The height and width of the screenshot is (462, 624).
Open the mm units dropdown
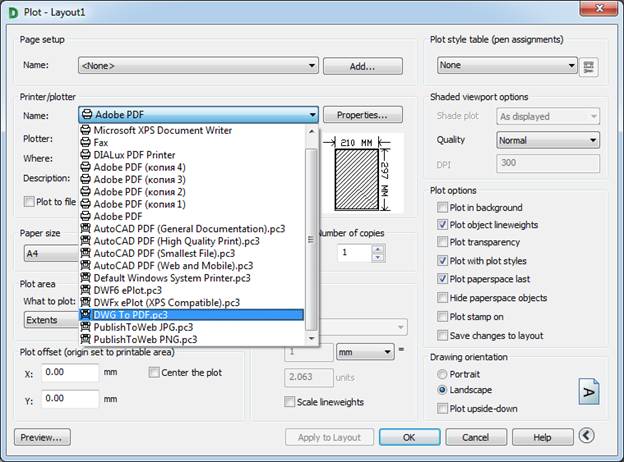365,352
